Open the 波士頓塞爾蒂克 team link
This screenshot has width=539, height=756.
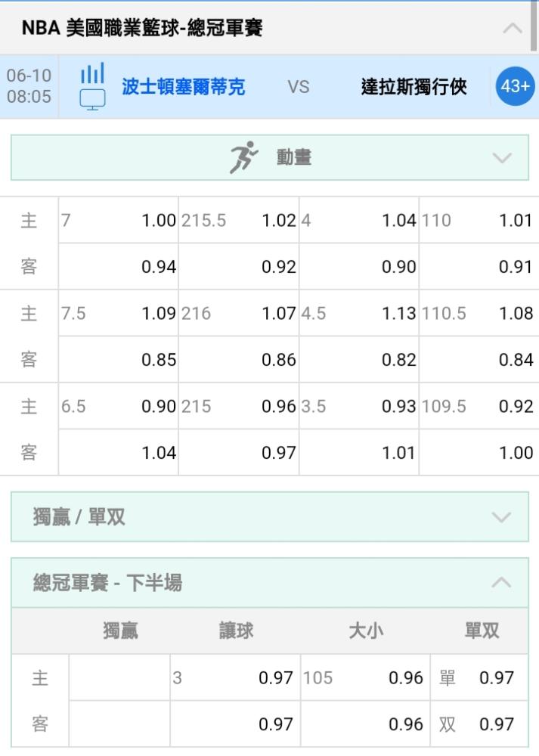pos(183,87)
